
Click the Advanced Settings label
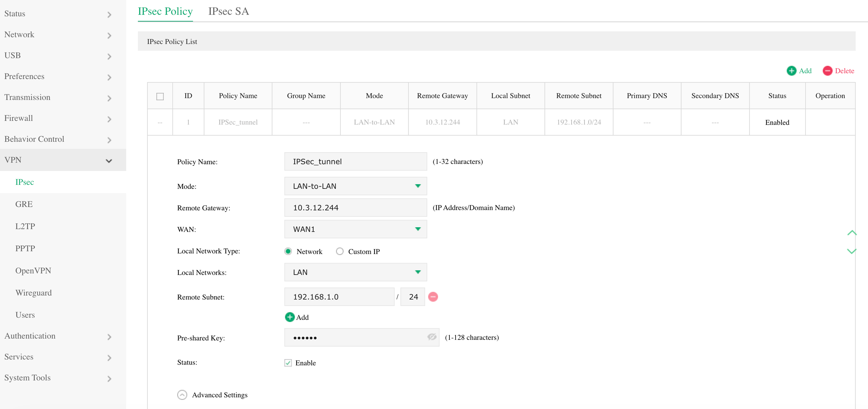(220, 395)
